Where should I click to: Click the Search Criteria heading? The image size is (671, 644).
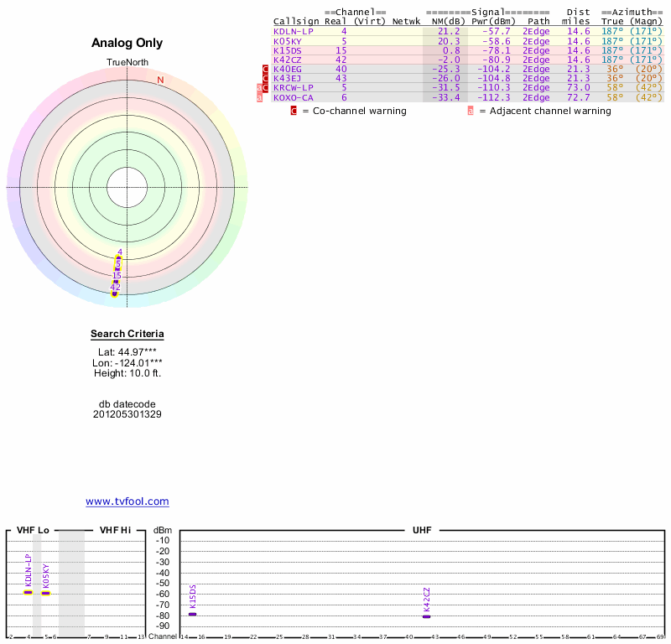click(x=127, y=334)
